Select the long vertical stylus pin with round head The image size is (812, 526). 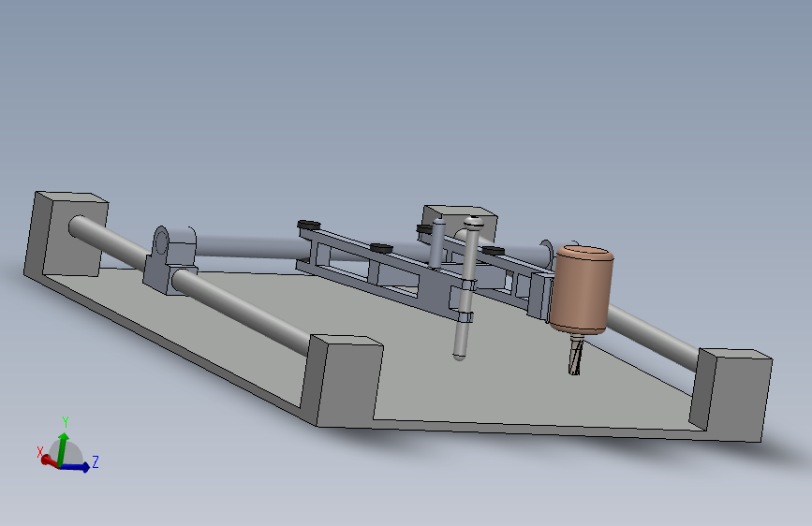pos(466,290)
